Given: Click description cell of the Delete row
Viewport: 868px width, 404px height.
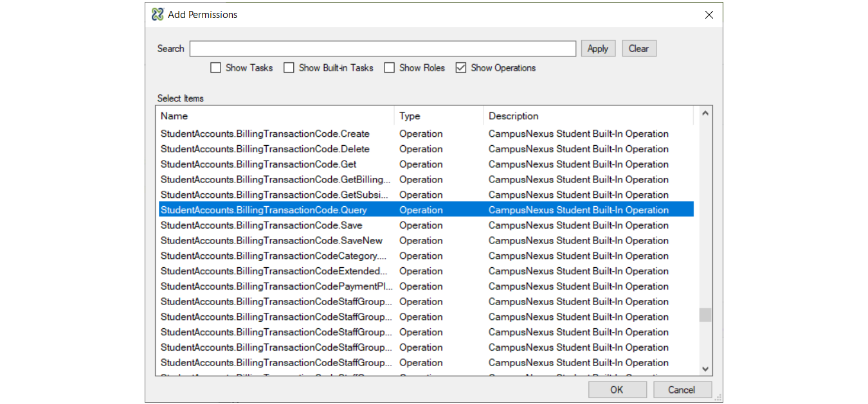Looking at the screenshot, I should tap(579, 149).
